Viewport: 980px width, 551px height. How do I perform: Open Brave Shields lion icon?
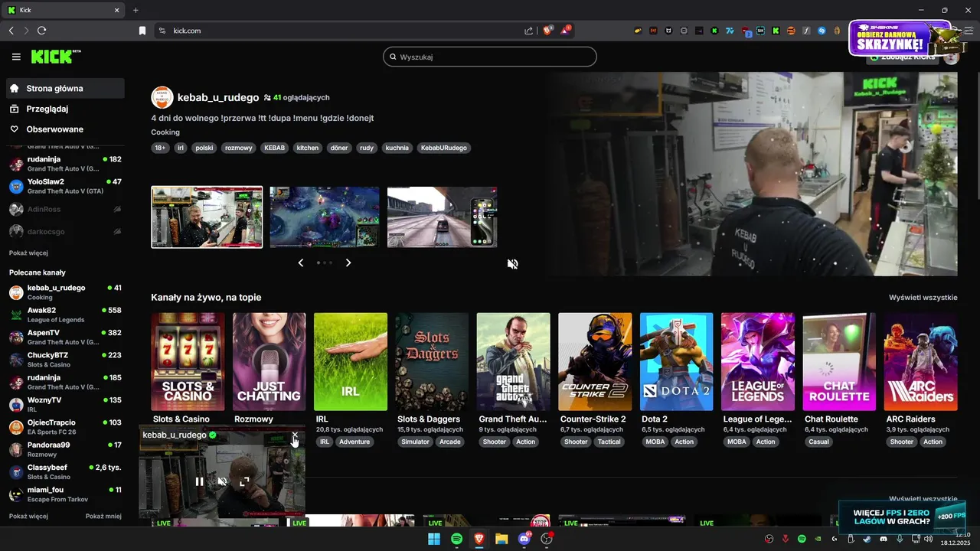click(547, 31)
